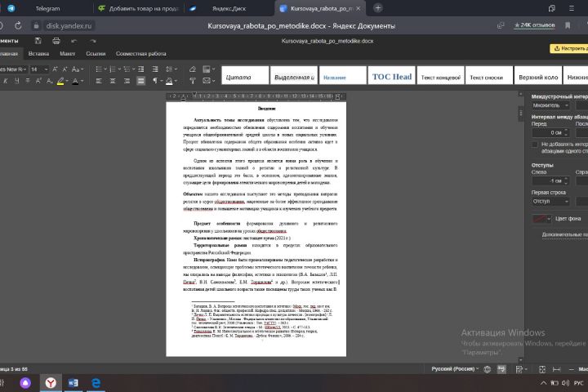This screenshot has height=392, width=588.
Task: Click the fit-to-width icon in status bar
Action: [556, 369]
